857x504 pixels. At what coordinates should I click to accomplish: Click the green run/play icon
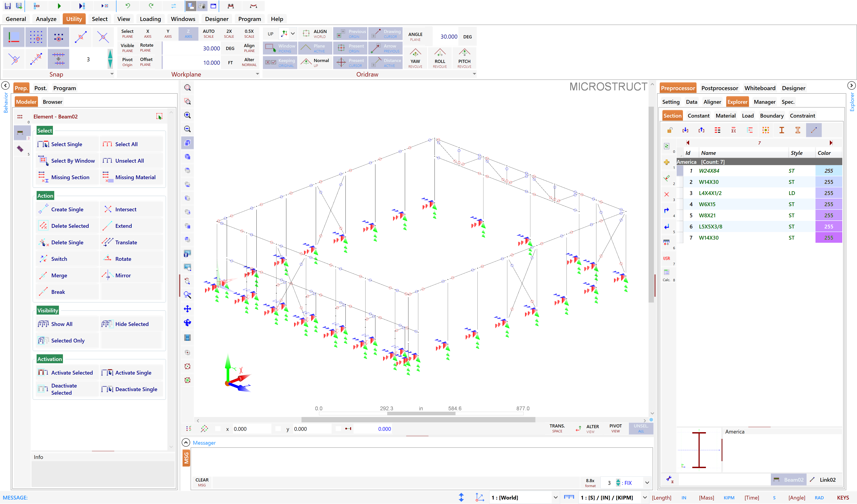tap(59, 6)
